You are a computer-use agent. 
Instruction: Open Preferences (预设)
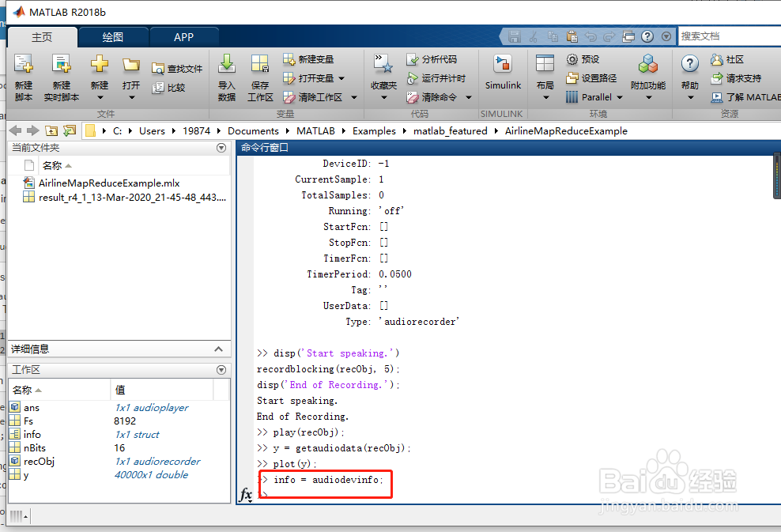[x=583, y=59]
